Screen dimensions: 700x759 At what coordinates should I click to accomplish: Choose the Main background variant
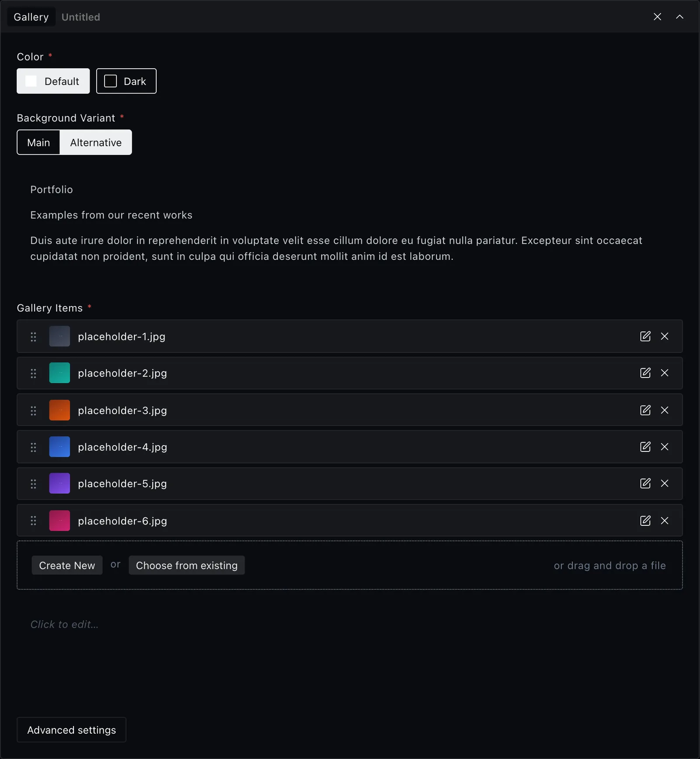[38, 142]
